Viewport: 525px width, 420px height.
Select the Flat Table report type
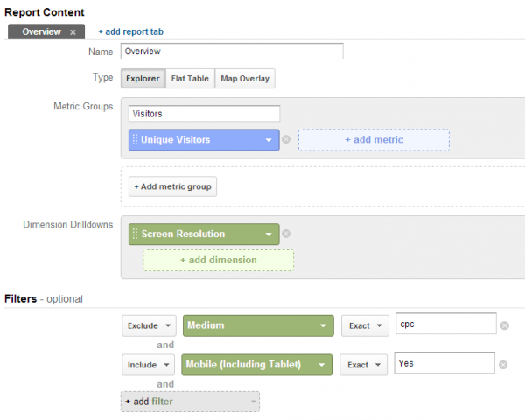[x=189, y=78]
